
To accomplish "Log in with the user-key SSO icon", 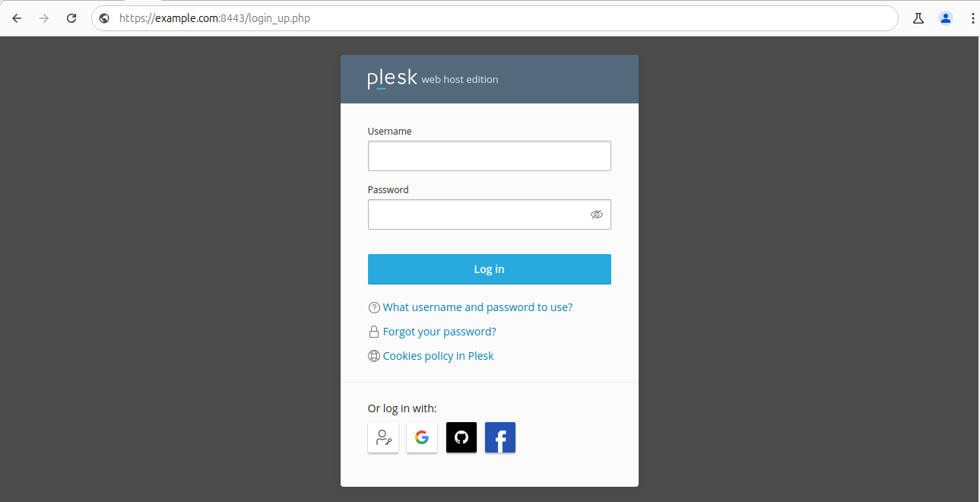I will tap(383, 437).
